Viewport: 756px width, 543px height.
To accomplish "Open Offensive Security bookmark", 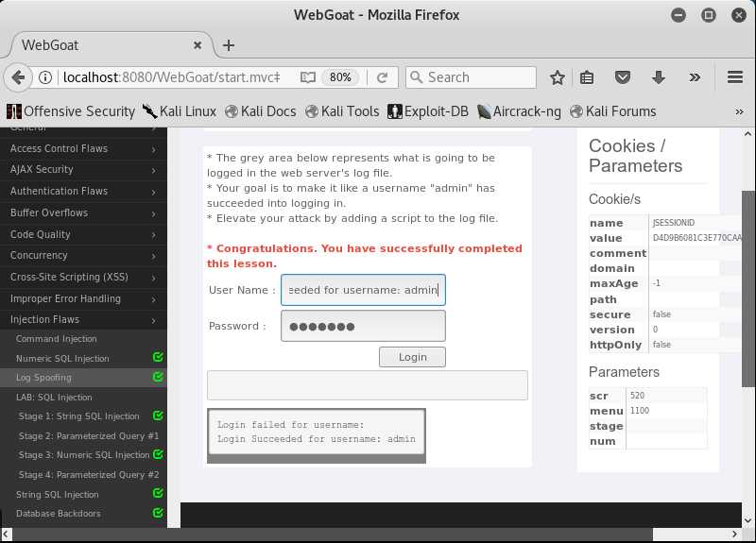I will tap(71, 111).
